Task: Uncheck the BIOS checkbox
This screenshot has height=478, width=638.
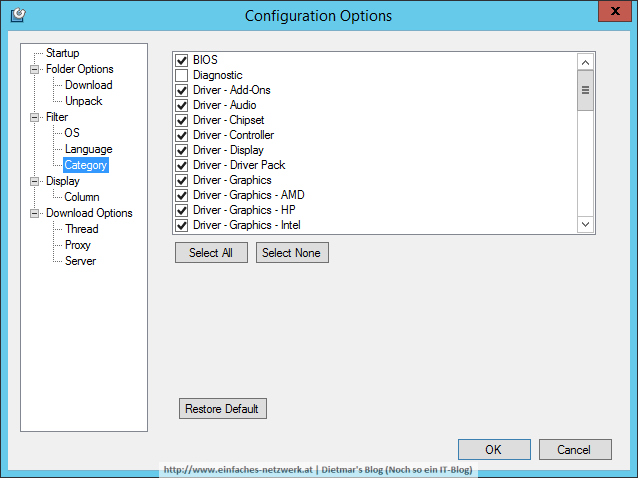Action: coord(181,60)
